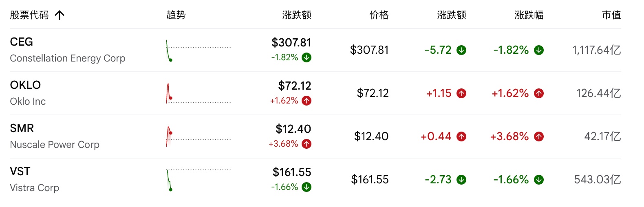Viewport: 644px width, 207px height.
Task: Click the sort arrow beside 股票代码
Action: pos(60,15)
